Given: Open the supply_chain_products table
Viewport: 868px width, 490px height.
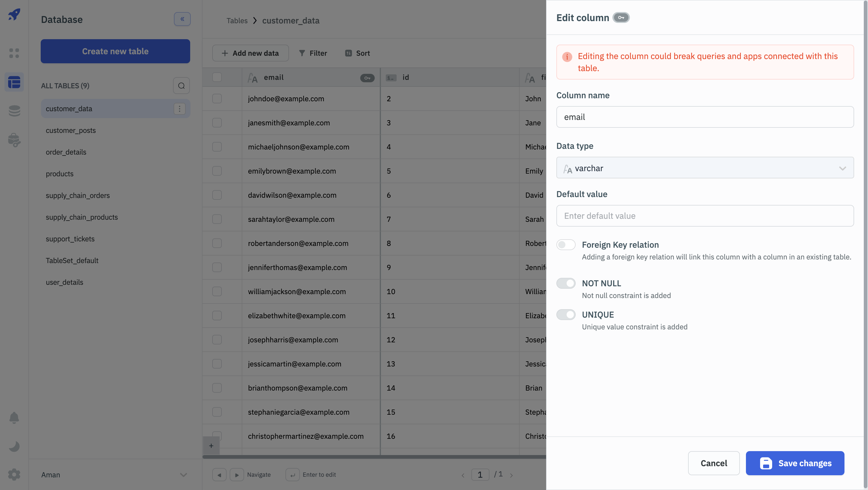Looking at the screenshot, I should [x=82, y=217].
